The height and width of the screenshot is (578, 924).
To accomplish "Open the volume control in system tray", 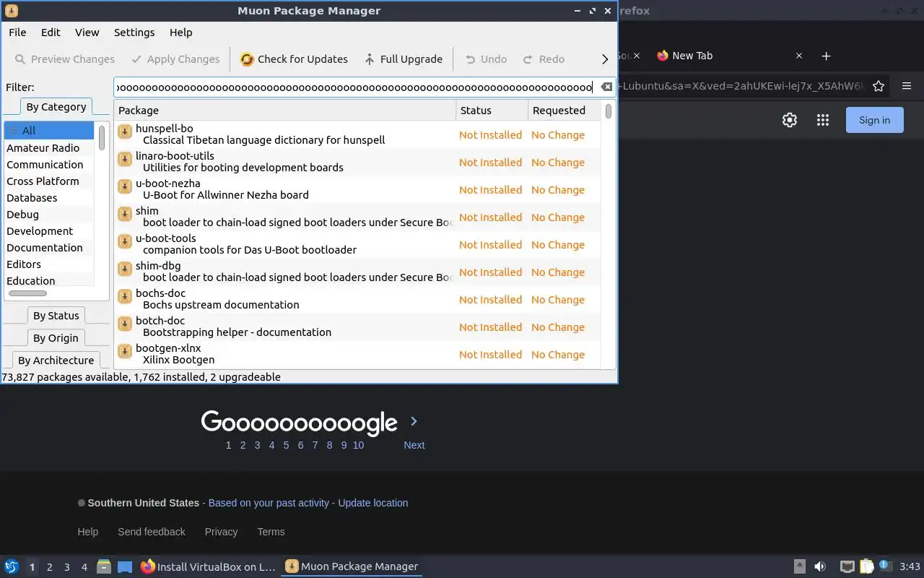I will [x=820, y=566].
